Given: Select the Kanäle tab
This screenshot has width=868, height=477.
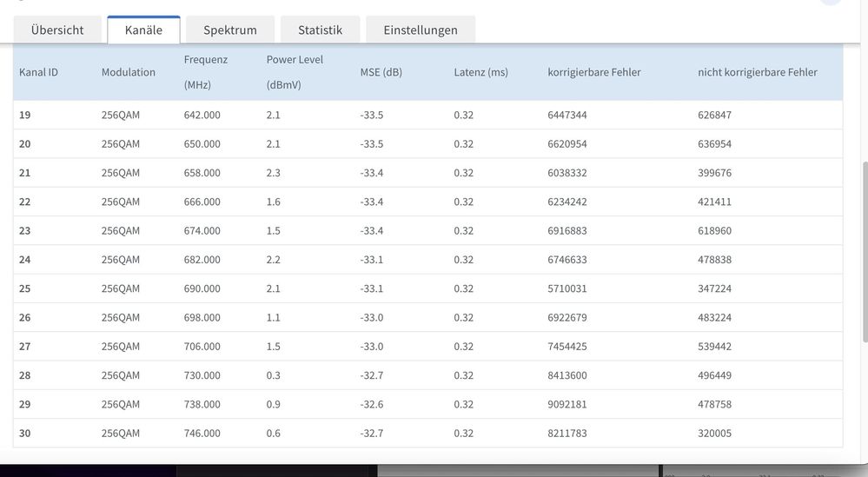Looking at the screenshot, I should [143, 30].
